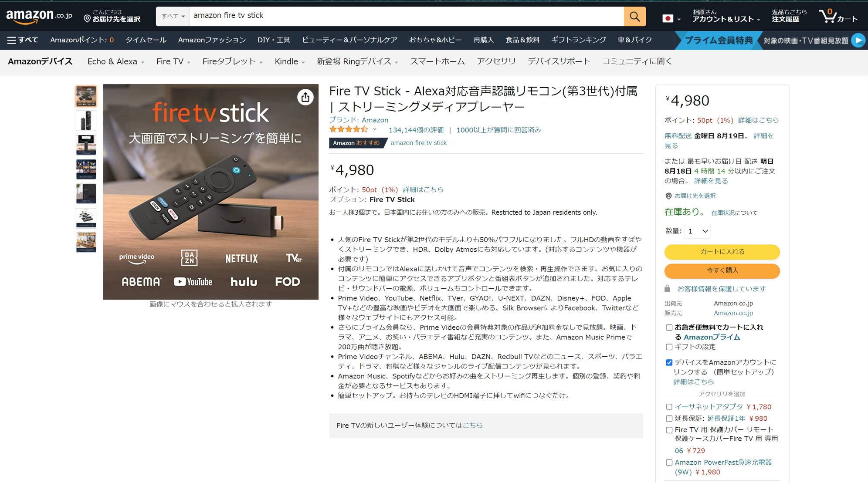Image resolution: width=868 pixels, height=483 pixels.
Task: Click the カートに入れる button
Action: [x=722, y=252]
